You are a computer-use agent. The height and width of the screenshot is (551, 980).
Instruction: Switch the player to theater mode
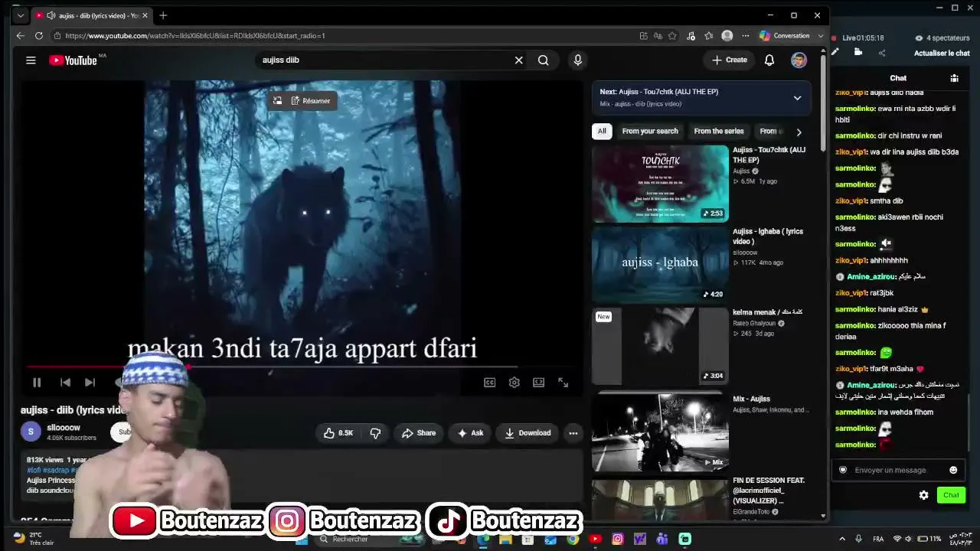(538, 383)
